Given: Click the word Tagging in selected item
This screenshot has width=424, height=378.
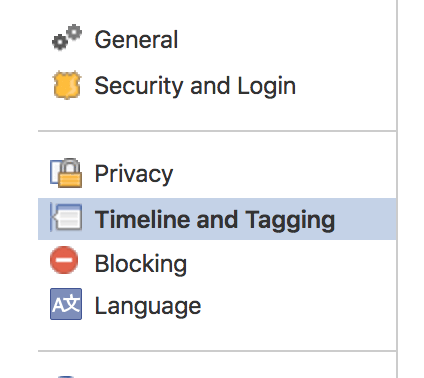Looking at the screenshot, I should (x=290, y=220).
